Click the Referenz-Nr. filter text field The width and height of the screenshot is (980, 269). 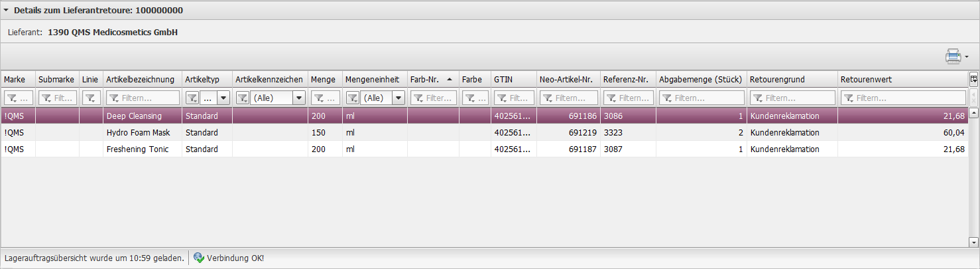coord(629,98)
